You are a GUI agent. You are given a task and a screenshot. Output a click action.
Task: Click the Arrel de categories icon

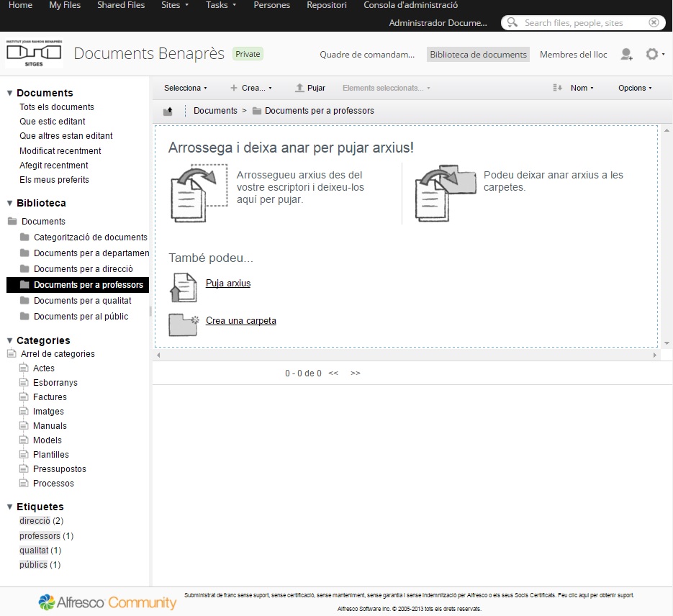pos(12,354)
